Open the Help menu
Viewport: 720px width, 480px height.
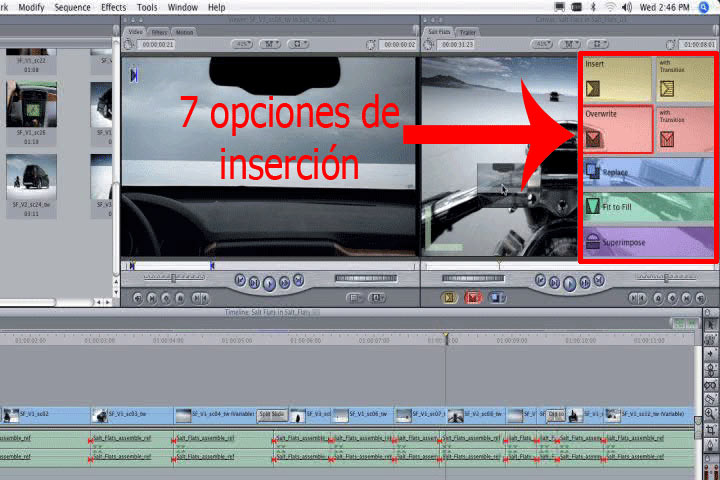pyautogui.click(x=216, y=7)
